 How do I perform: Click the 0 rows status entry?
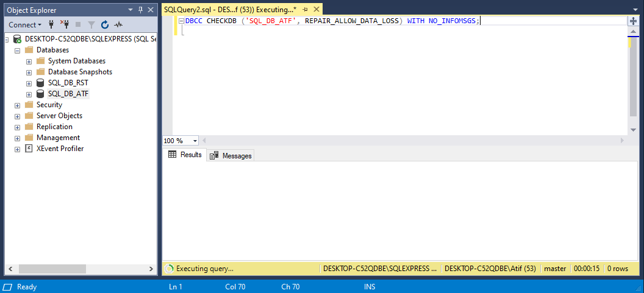point(618,269)
